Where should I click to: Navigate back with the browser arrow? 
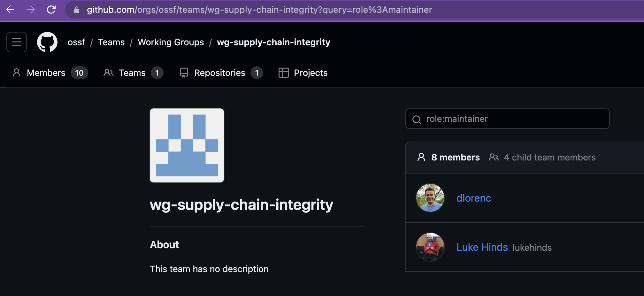click(x=10, y=10)
